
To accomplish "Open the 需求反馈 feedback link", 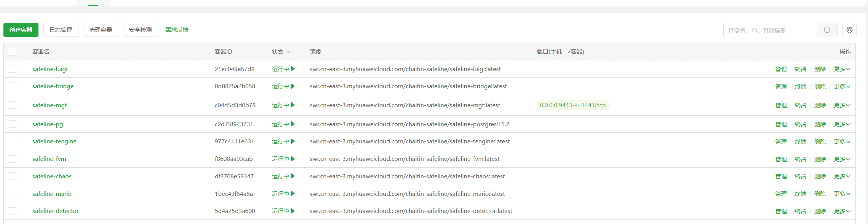I will point(177,30).
